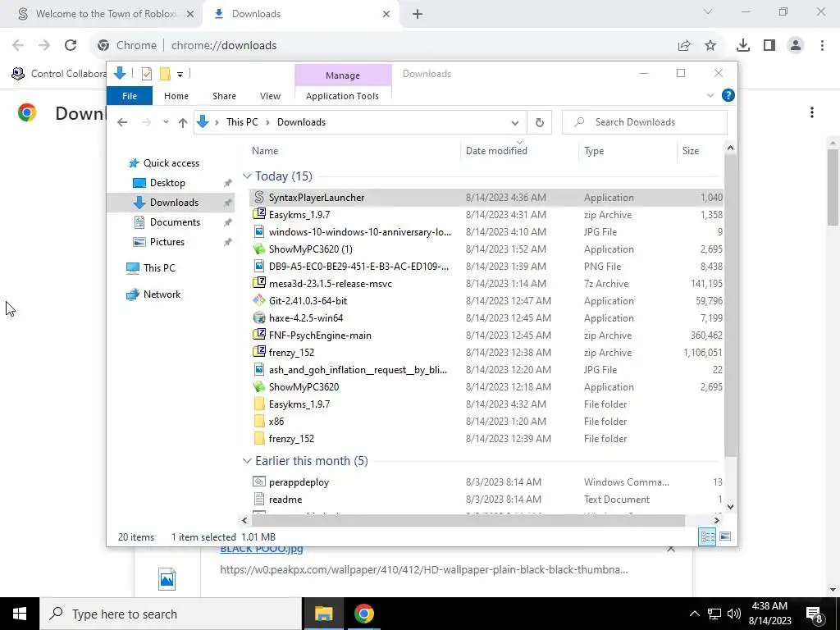The width and height of the screenshot is (840, 630).
Task: Open the Home ribbon tab
Action: click(176, 96)
